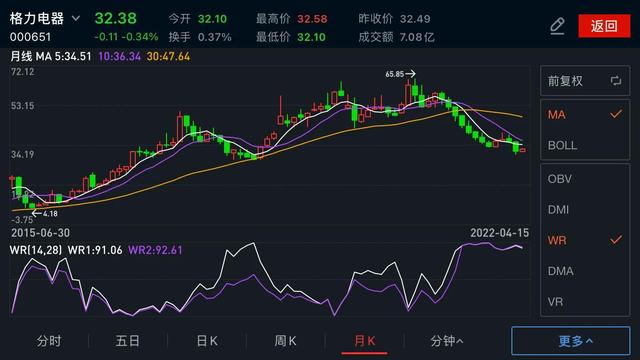Switch to the 五日 tab

click(x=128, y=341)
